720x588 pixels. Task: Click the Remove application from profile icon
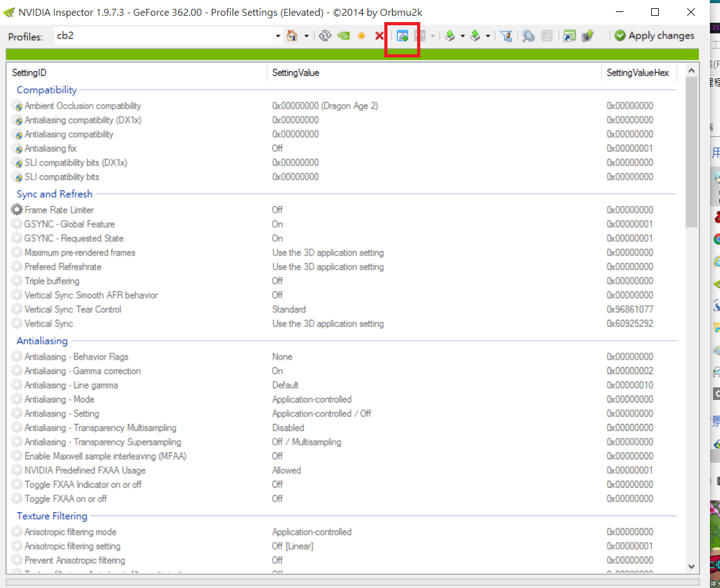pos(420,36)
